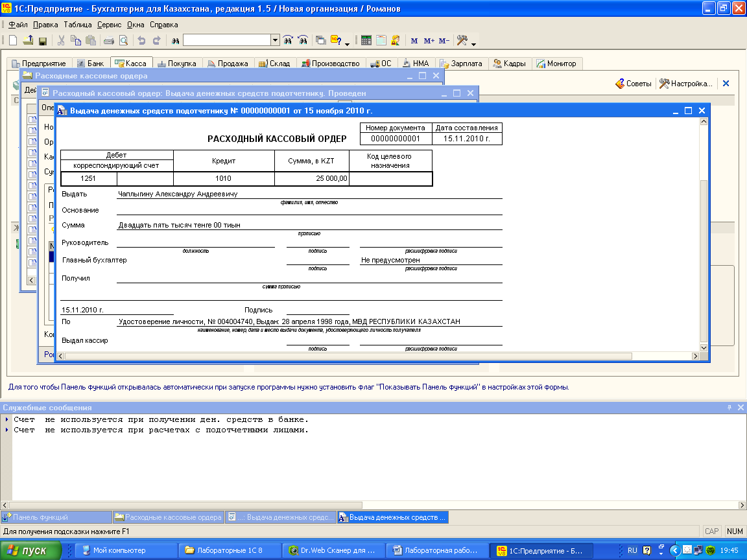Save using the floppy disk icon
Screen dimensions: 747x560
[x=43, y=40]
